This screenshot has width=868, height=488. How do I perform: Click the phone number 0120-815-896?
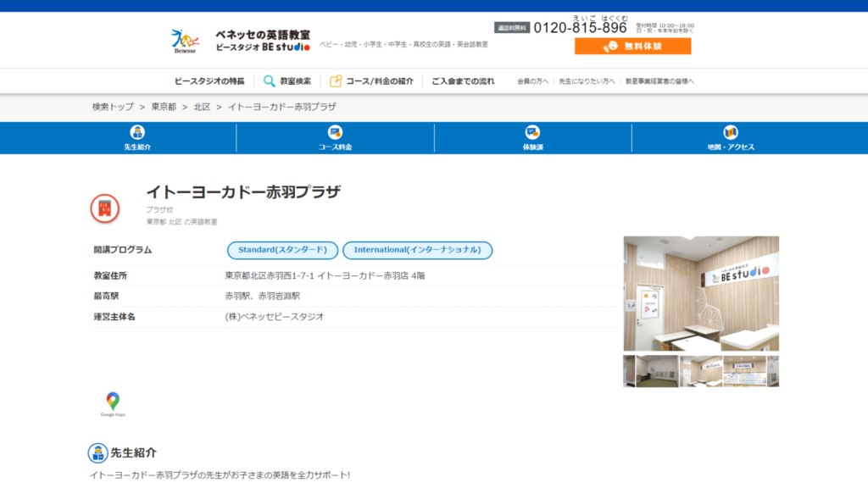pyautogui.click(x=580, y=28)
